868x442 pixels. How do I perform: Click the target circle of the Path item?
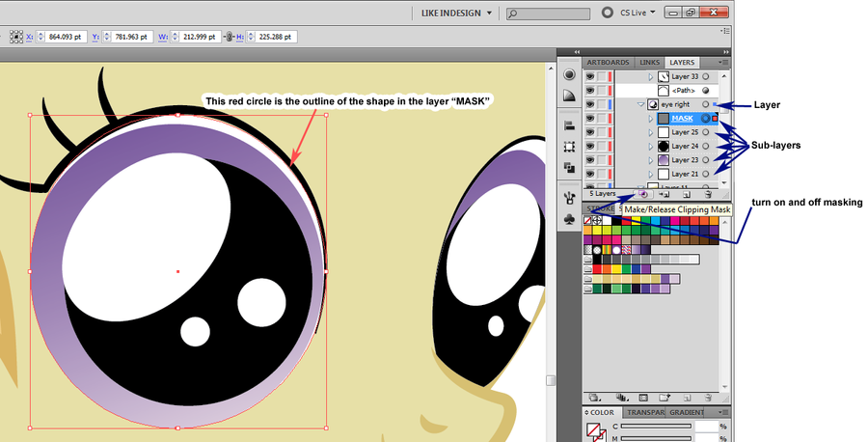[x=706, y=91]
